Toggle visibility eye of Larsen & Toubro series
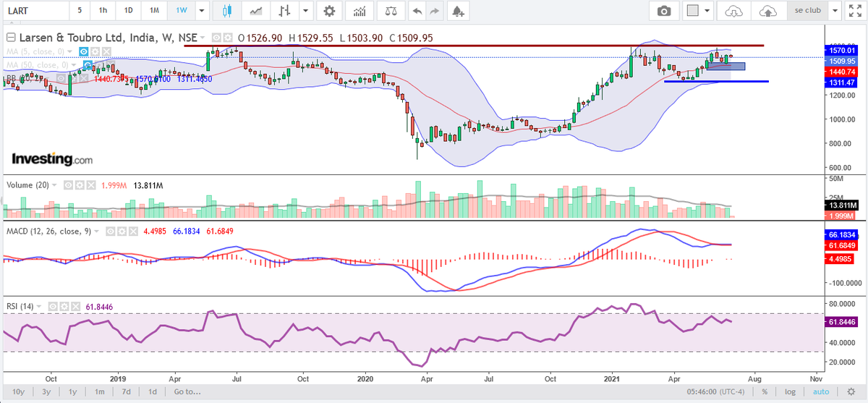Viewport: 868px width, 403px height. [x=216, y=38]
